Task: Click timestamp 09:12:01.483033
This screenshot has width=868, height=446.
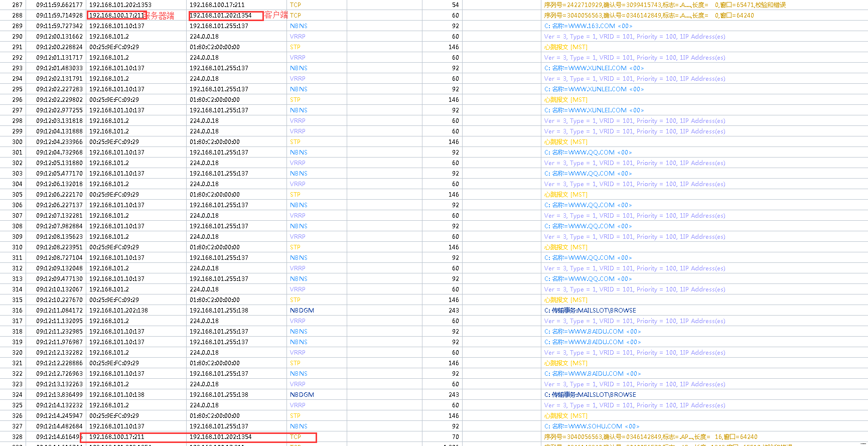Action: click(x=59, y=68)
